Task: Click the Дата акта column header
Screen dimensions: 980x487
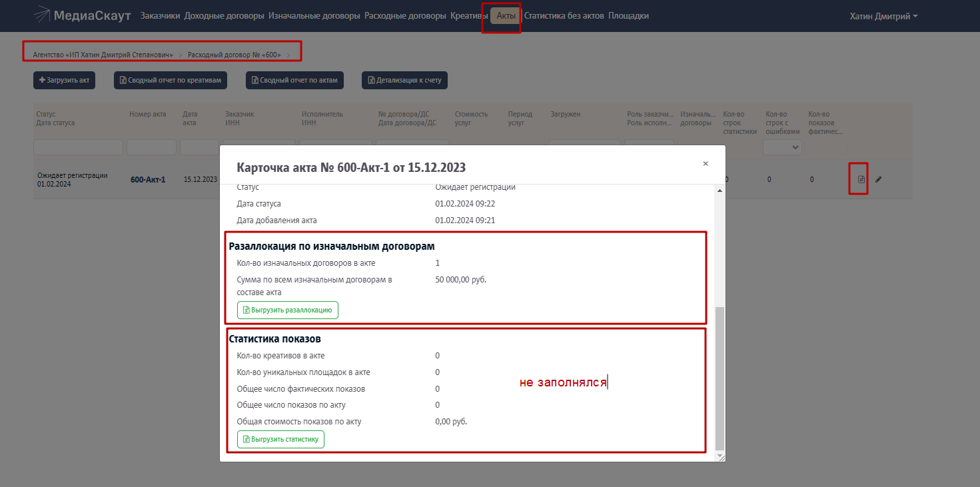Action: 190,118
